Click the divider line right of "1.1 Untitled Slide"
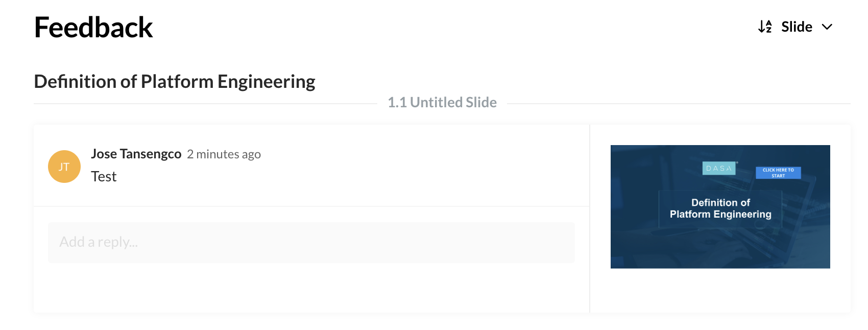The width and height of the screenshot is (868, 330). click(679, 104)
